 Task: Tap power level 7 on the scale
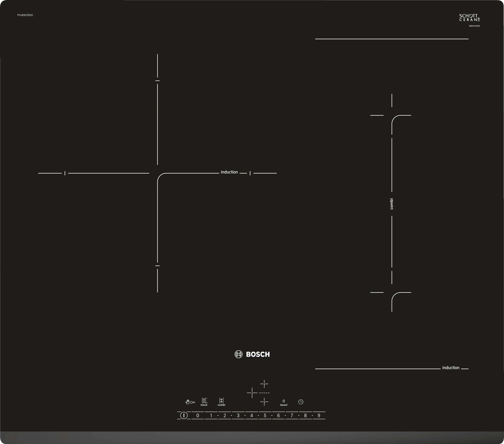pos(292,415)
